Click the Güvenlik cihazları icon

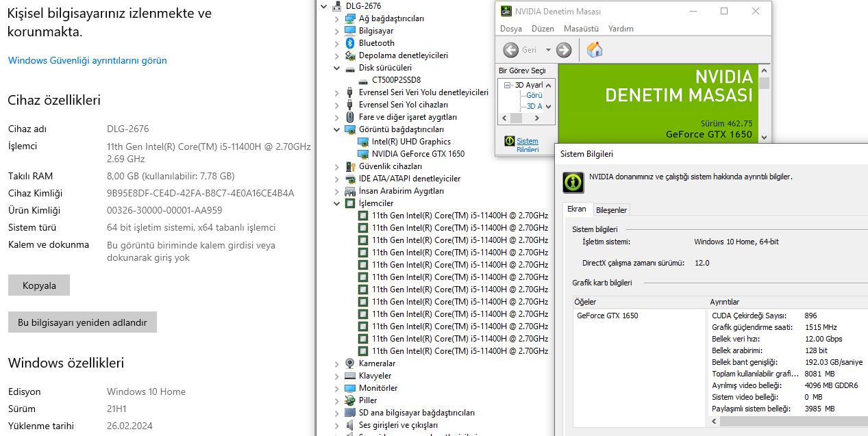pos(350,166)
